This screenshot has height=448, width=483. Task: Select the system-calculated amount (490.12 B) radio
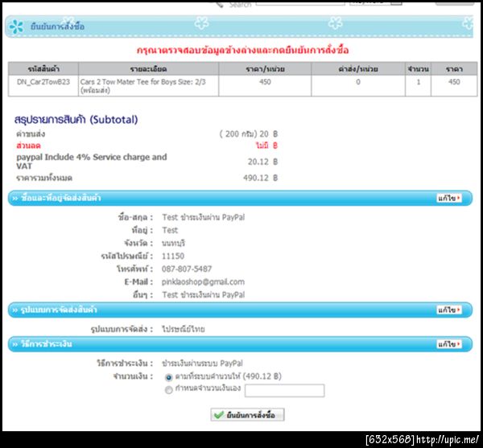click(x=169, y=377)
